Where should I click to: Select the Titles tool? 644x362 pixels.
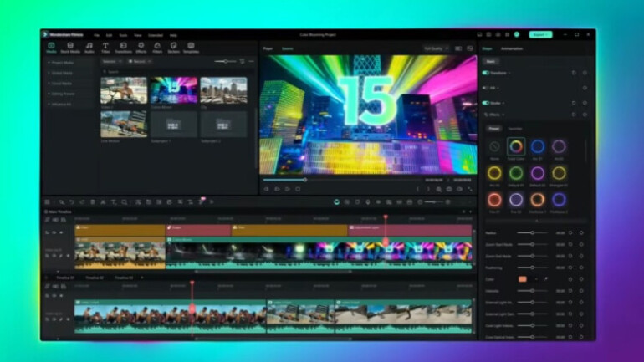(105, 47)
